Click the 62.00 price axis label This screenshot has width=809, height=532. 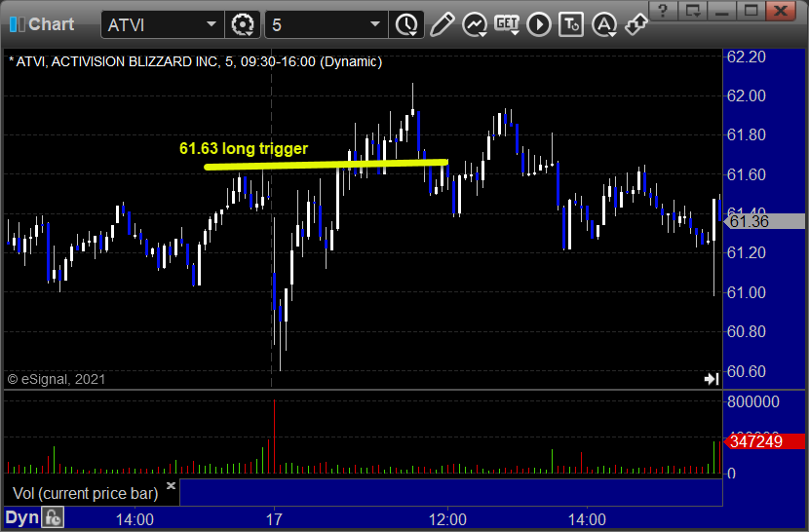(746, 95)
